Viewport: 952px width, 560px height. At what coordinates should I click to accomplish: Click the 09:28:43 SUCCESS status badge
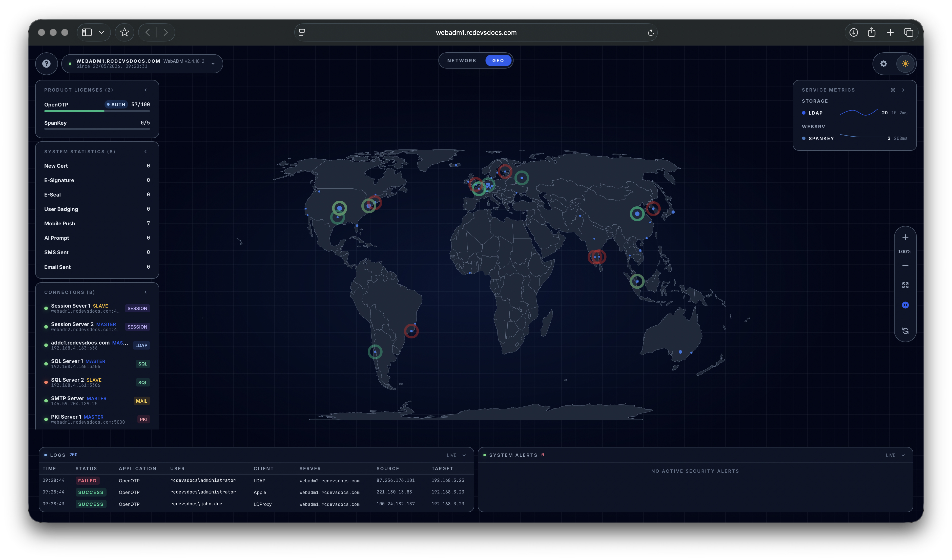click(x=91, y=504)
